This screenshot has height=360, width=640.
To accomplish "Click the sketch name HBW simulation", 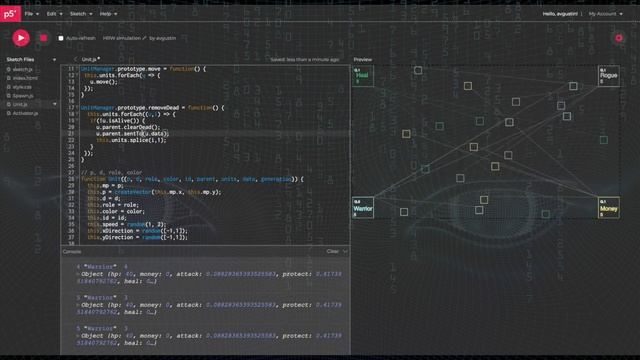I will click(x=121, y=38).
